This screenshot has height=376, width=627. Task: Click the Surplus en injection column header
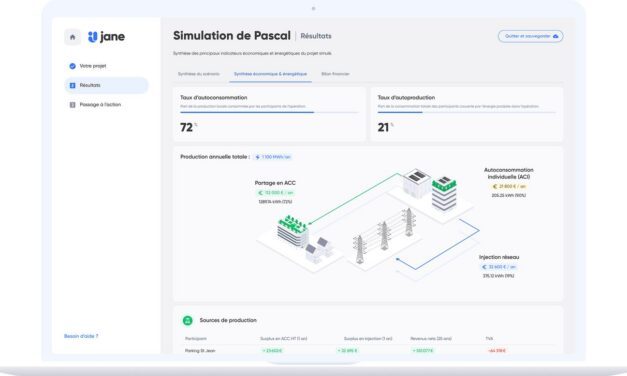coord(368,339)
